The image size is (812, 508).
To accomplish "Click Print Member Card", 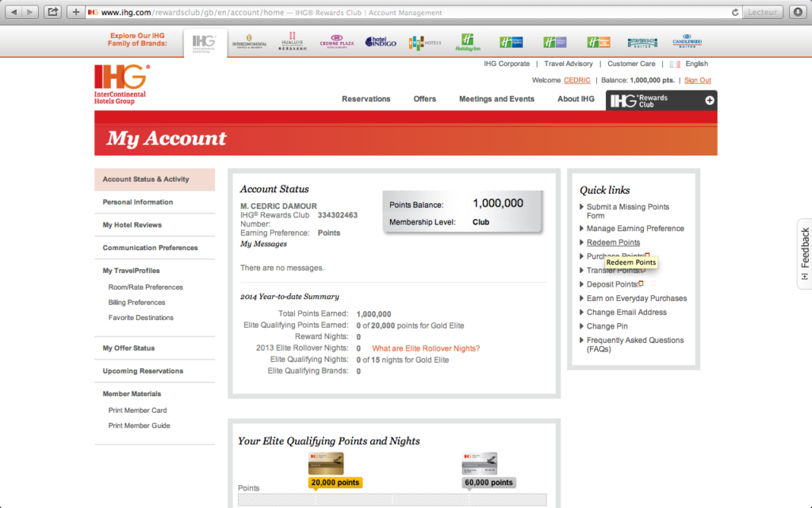I will click(x=137, y=410).
